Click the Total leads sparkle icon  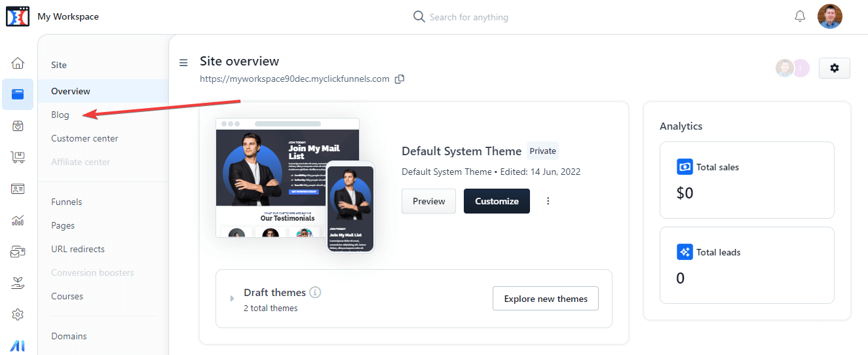685,252
